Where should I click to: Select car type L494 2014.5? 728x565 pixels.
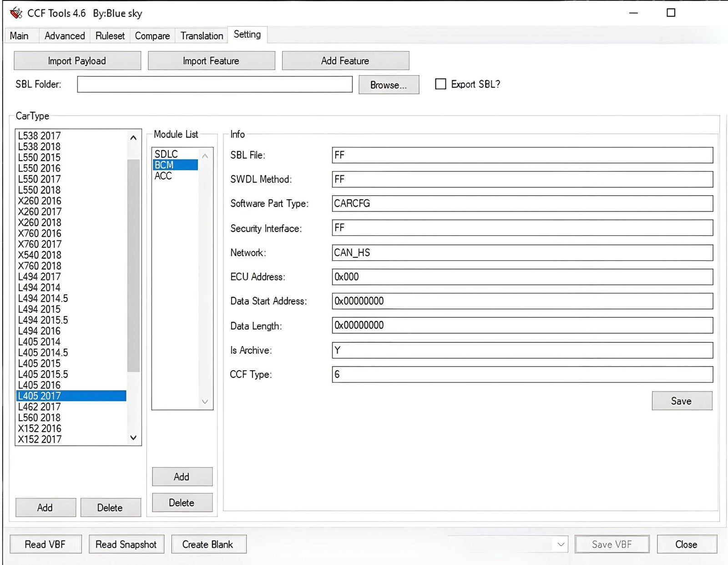point(71,298)
